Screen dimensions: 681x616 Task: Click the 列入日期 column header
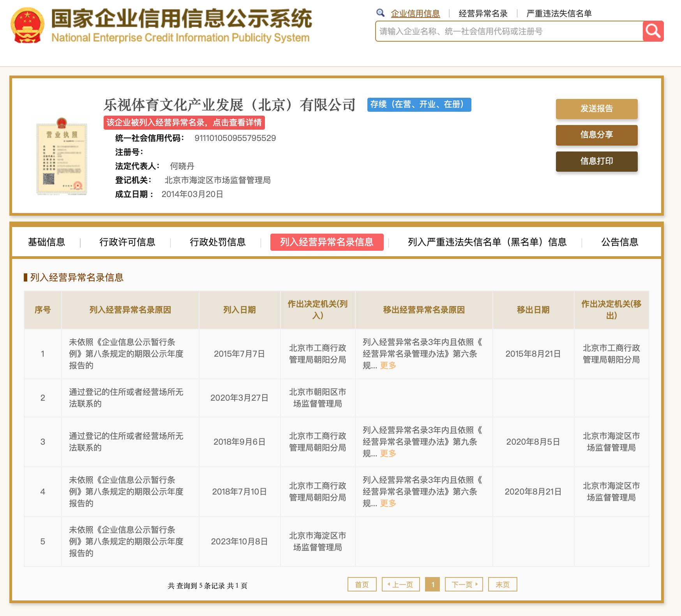coord(240,310)
